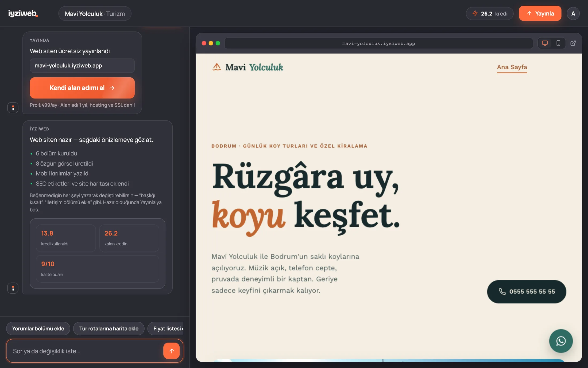
Task: Switch preview to mobile view
Action: tap(558, 43)
